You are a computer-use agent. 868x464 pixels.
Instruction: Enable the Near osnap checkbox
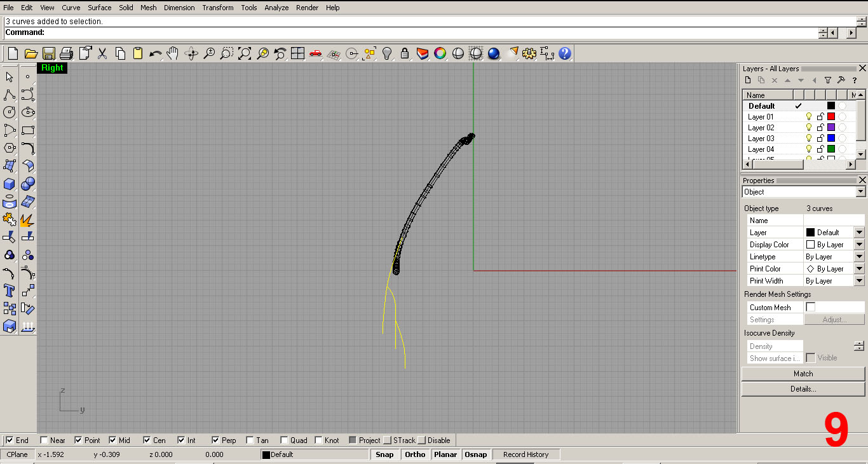pos(44,440)
